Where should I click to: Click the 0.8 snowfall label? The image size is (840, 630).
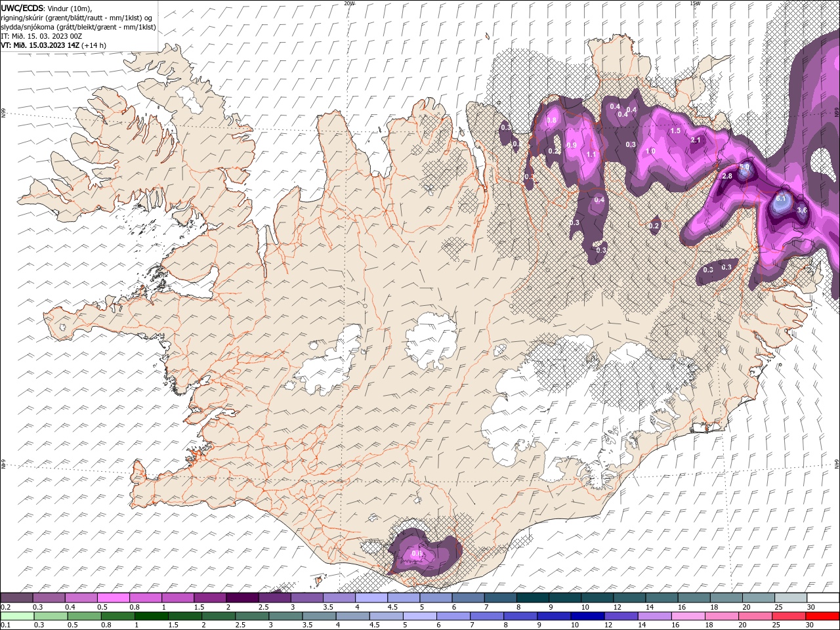(x=551, y=120)
